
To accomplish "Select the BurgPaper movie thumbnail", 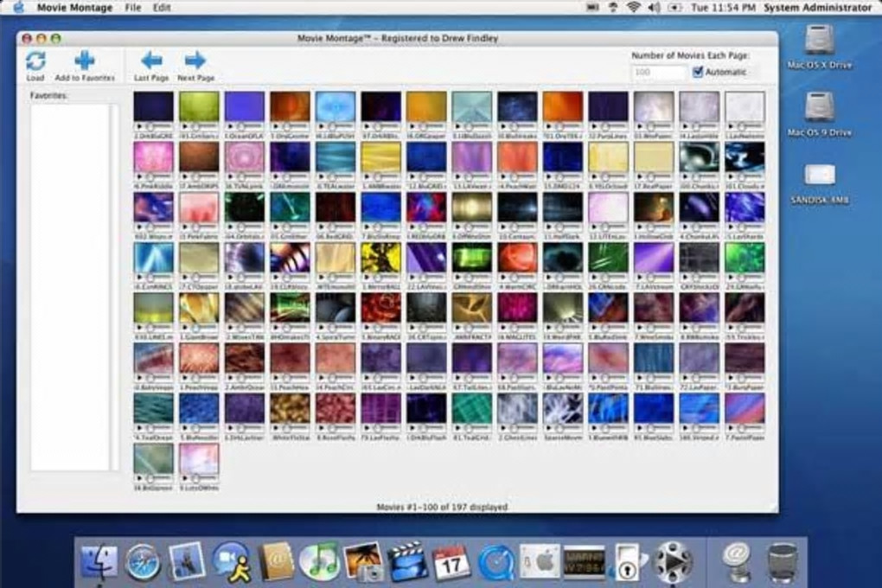I will (745, 358).
